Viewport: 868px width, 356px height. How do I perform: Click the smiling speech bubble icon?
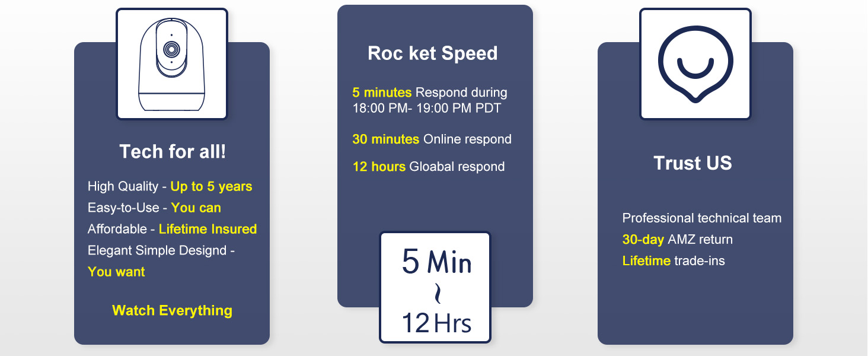tap(695, 64)
